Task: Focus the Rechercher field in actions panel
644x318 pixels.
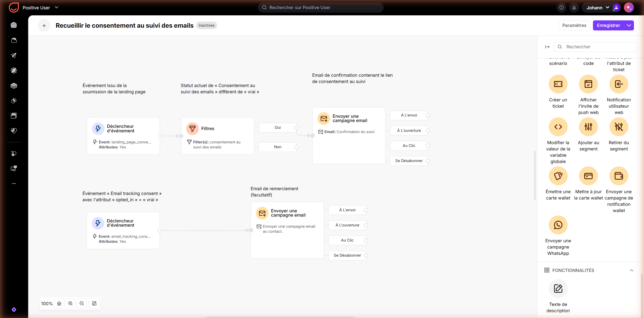Action: [x=596, y=47]
